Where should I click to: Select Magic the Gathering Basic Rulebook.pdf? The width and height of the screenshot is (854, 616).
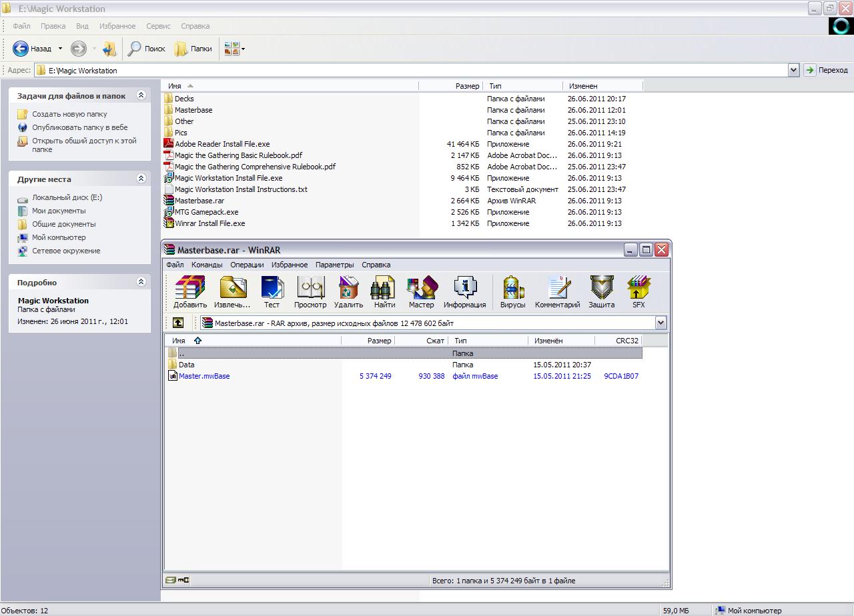pos(233,155)
